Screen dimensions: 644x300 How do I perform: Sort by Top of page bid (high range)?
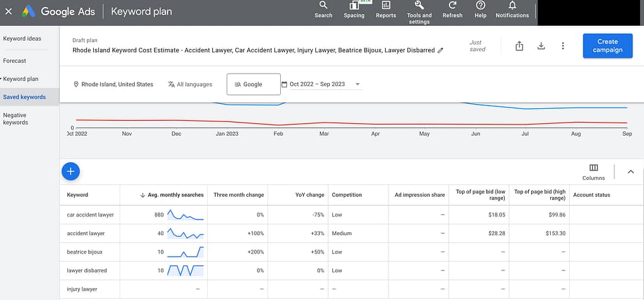point(540,195)
